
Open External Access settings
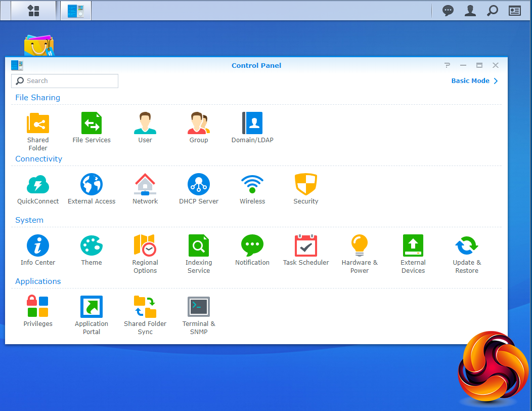[91, 184]
